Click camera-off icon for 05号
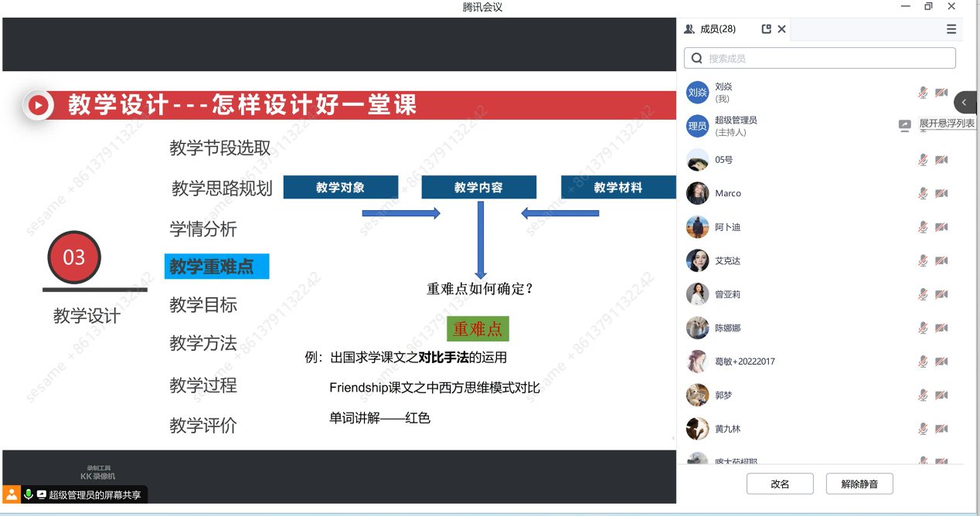 click(x=941, y=160)
